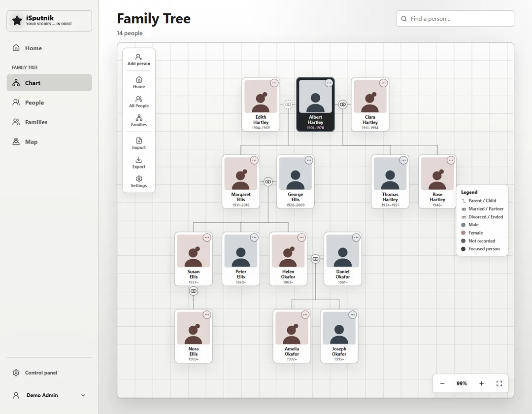Open options menu on George Ellis card

pos(309,160)
